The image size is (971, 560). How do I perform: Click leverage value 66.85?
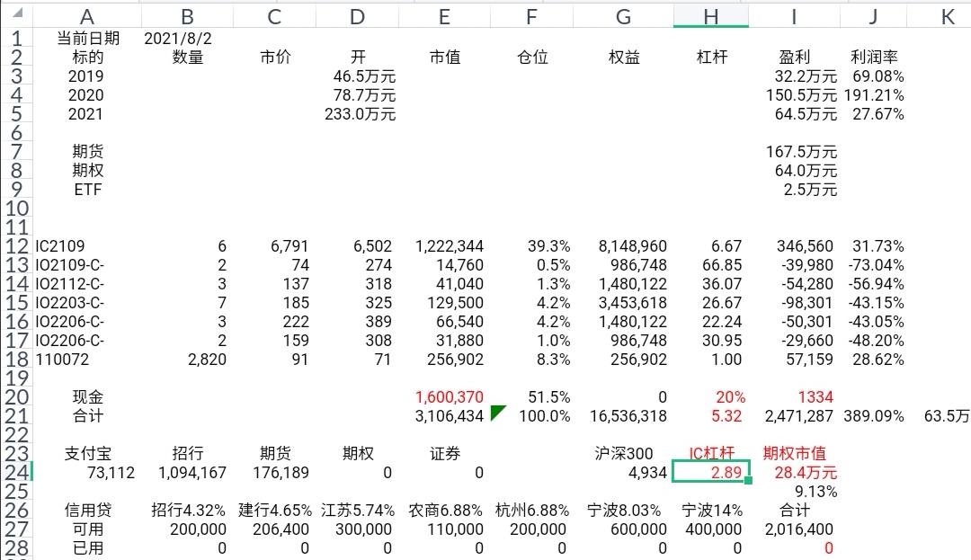tap(721, 265)
